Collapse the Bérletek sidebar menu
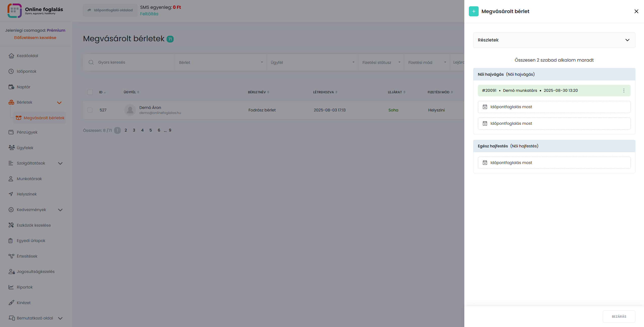The image size is (644, 327). (x=59, y=102)
